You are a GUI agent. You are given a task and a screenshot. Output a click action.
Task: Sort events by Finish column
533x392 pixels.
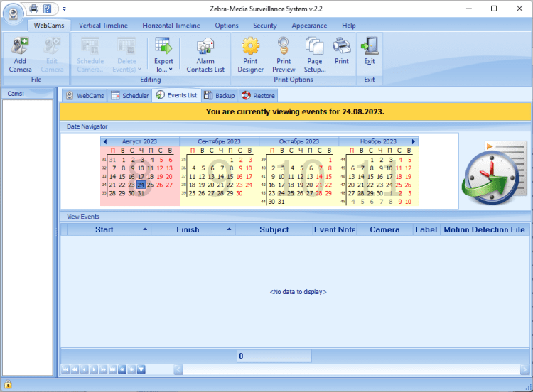[193, 229]
